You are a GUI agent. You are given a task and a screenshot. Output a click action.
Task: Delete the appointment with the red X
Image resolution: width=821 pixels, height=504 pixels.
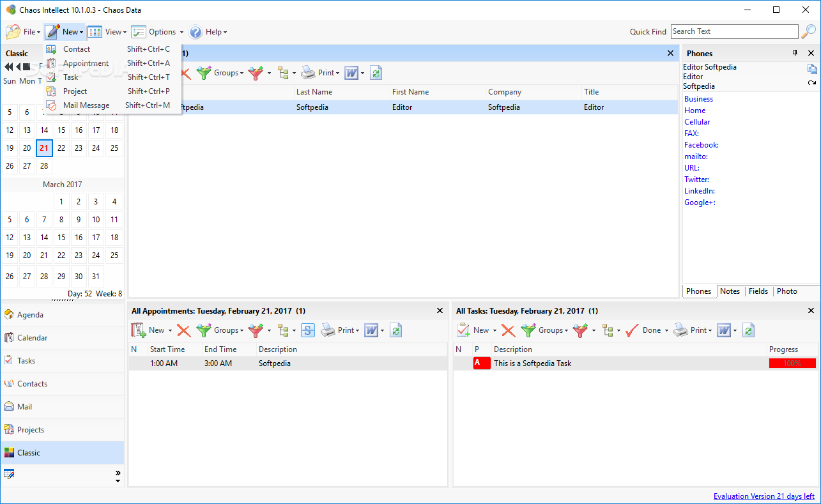184,330
